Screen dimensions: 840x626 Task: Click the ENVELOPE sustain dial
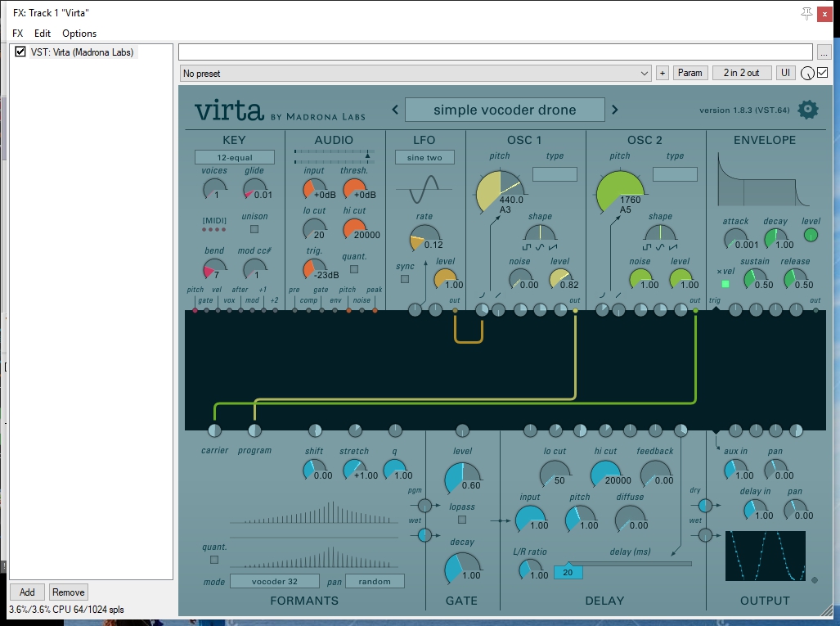(x=755, y=279)
